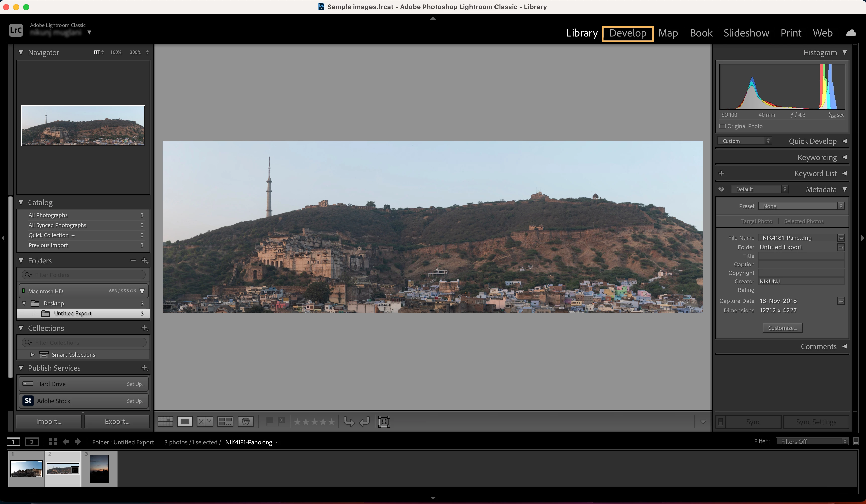Set rating to five stars
The width and height of the screenshot is (866, 504).
click(332, 422)
